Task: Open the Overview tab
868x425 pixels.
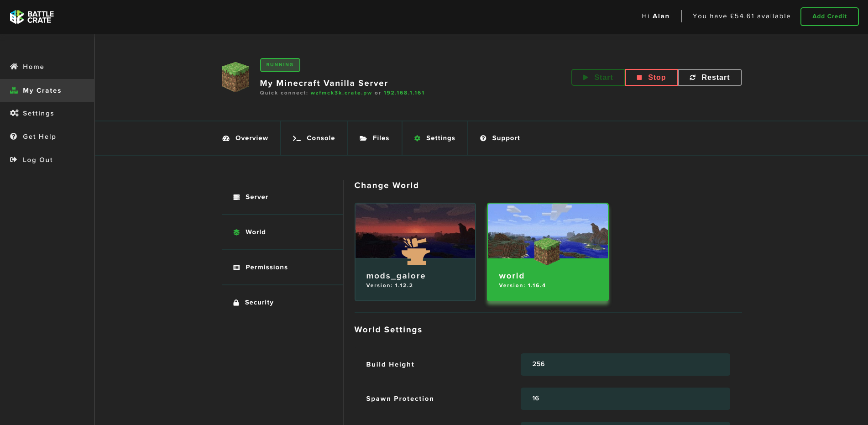Action: (x=246, y=138)
